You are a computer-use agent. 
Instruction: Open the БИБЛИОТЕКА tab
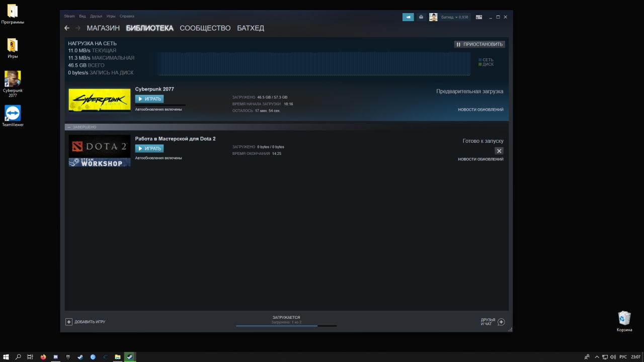pyautogui.click(x=150, y=28)
